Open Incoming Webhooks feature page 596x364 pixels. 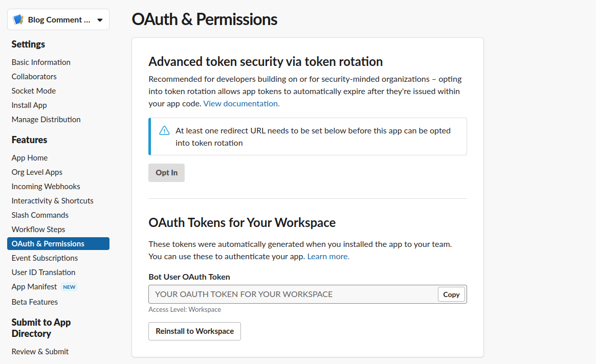pyautogui.click(x=46, y=187)
